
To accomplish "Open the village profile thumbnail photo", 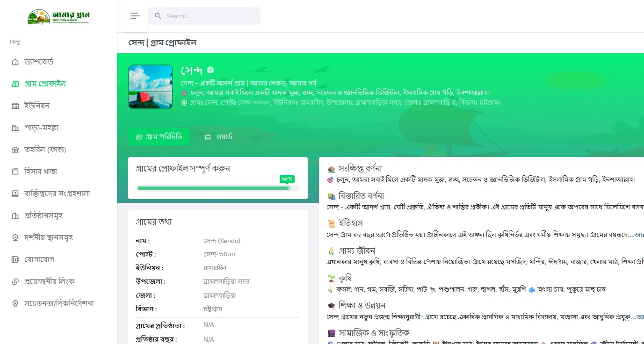I will click(x=151, y=87).
